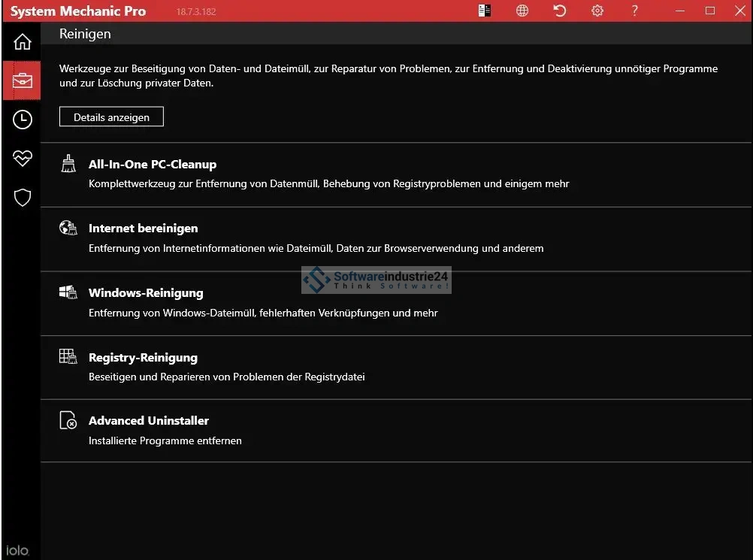The width and height of the screenshot is (753, 560).
Task: Click the registry grid icon beside Registry-Reinigung
Action: (68, 356)
